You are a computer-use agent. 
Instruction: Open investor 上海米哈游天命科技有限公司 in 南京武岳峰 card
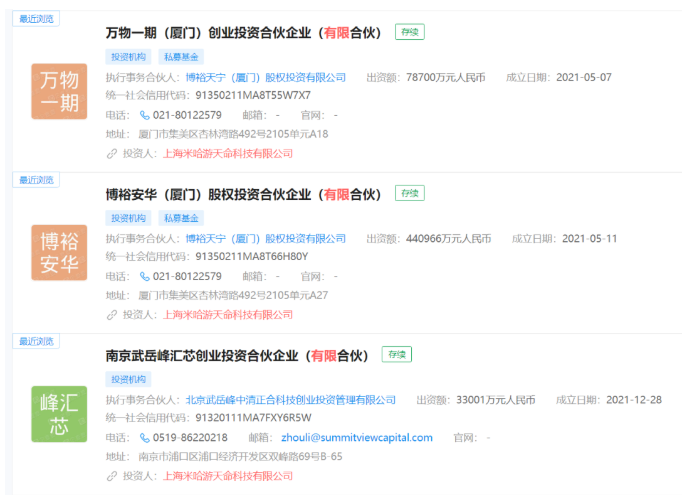[228, 476]
